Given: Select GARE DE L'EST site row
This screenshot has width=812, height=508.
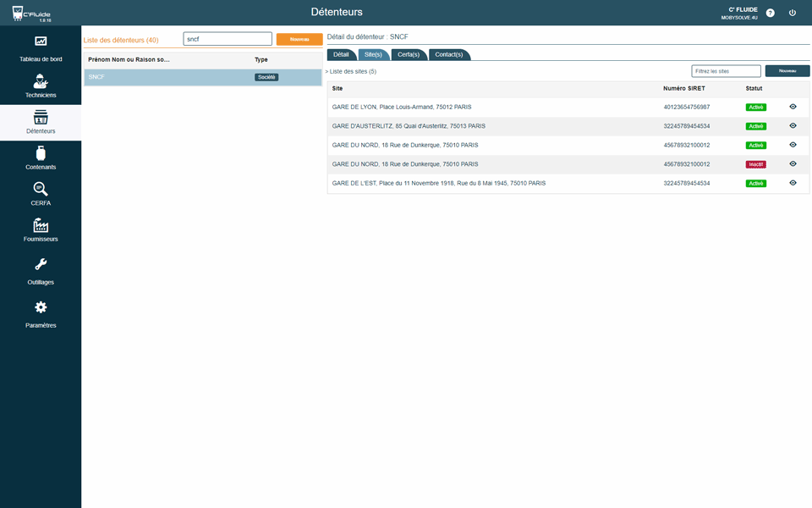Looking at the screenshot, I should (568, 184).
